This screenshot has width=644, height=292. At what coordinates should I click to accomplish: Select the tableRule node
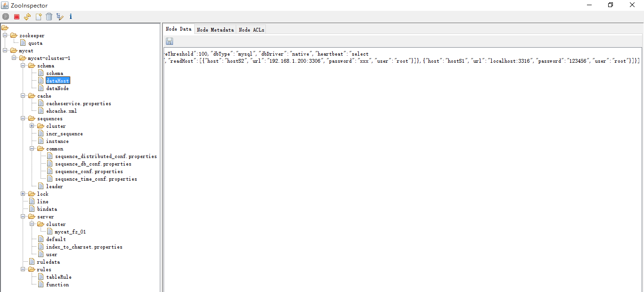[58, 277]
